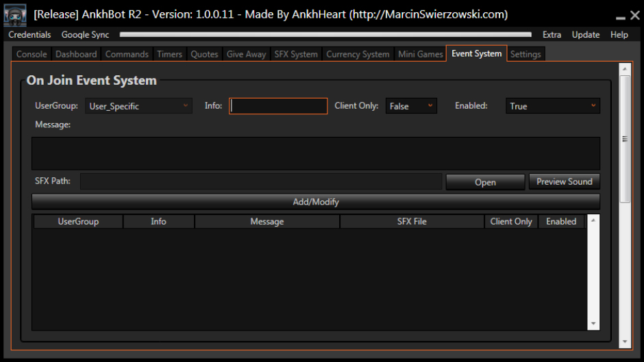Image resolution: width=644 pixels, height=362 pixels.
Task: Click the main panel scrollbar thumb
Action: (625, 139)
